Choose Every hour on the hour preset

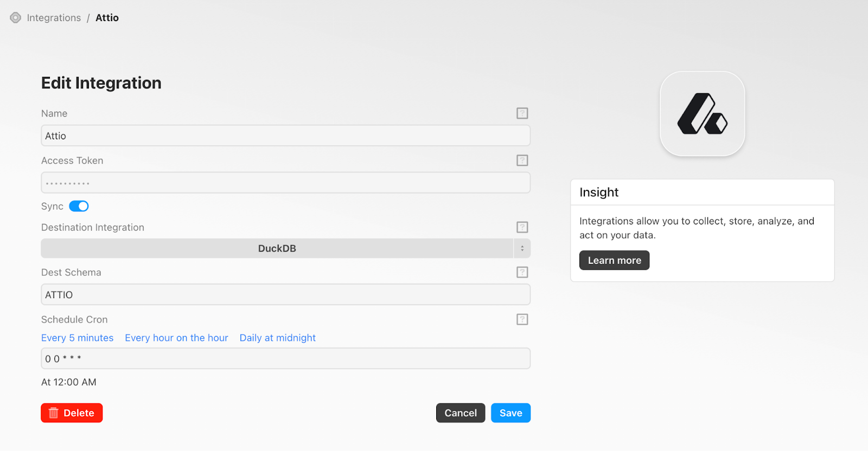176,338
